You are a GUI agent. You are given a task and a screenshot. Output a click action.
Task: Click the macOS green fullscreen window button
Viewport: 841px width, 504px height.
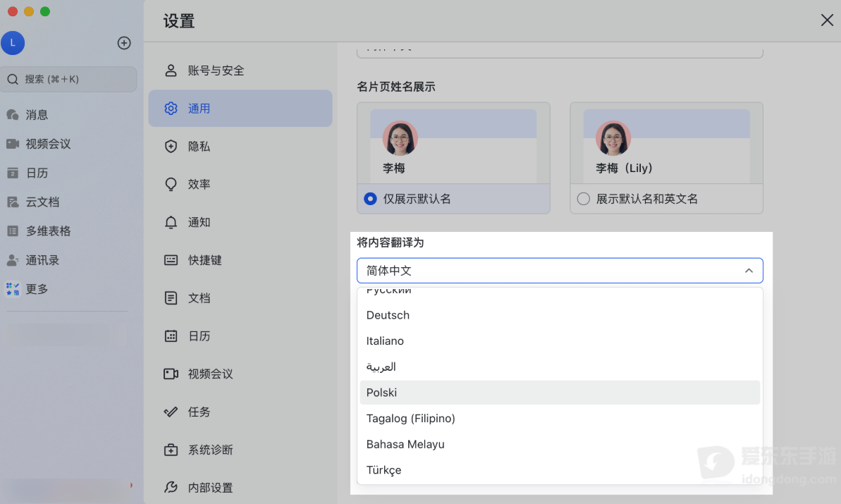click(x=45, y=11)
